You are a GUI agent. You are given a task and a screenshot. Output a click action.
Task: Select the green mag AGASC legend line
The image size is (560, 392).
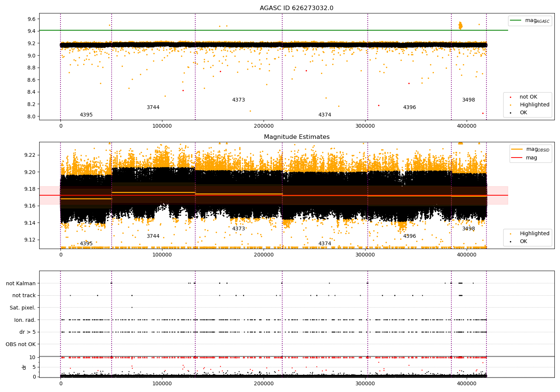tap(516, 21)
